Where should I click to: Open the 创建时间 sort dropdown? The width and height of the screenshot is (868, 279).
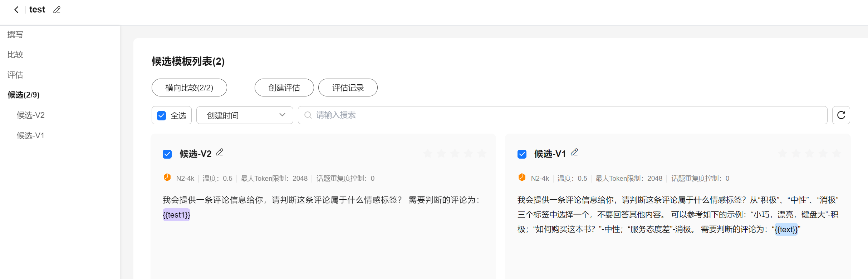(245, 115)
